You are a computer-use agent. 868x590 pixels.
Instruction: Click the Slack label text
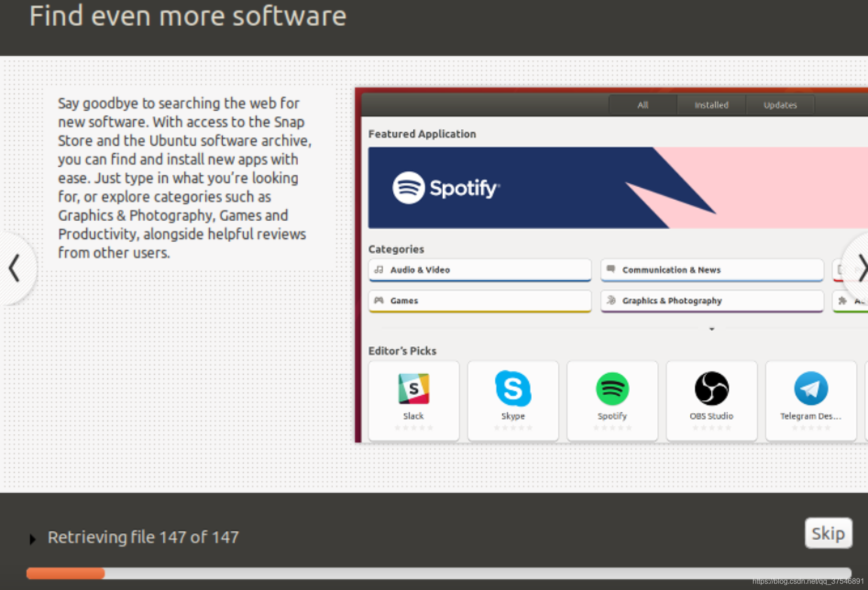(413, 416)
